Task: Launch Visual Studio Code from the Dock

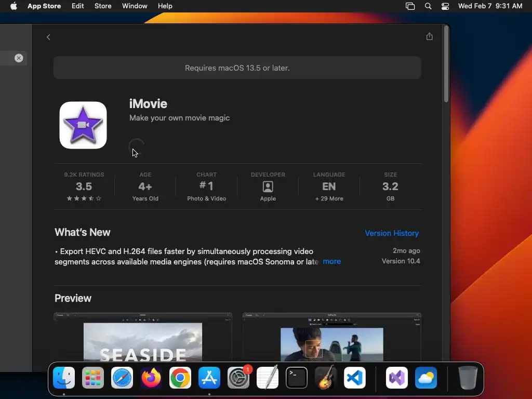Action: point(355,378)
